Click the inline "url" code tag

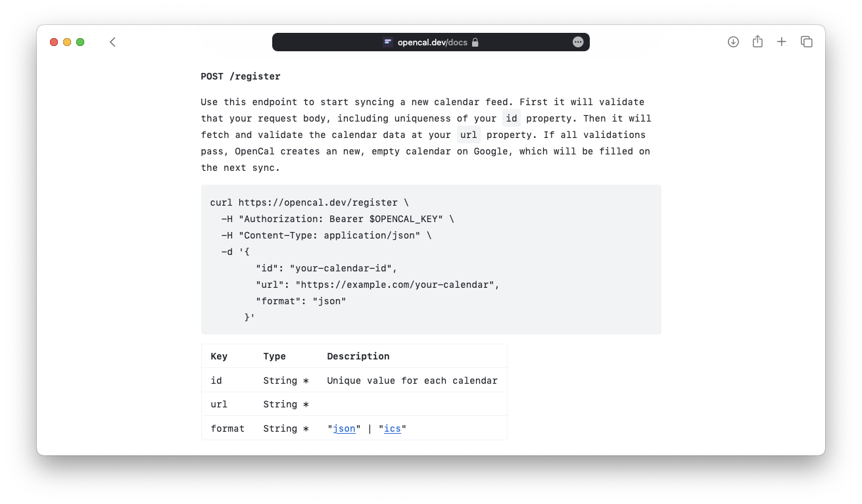coord(469,135)
